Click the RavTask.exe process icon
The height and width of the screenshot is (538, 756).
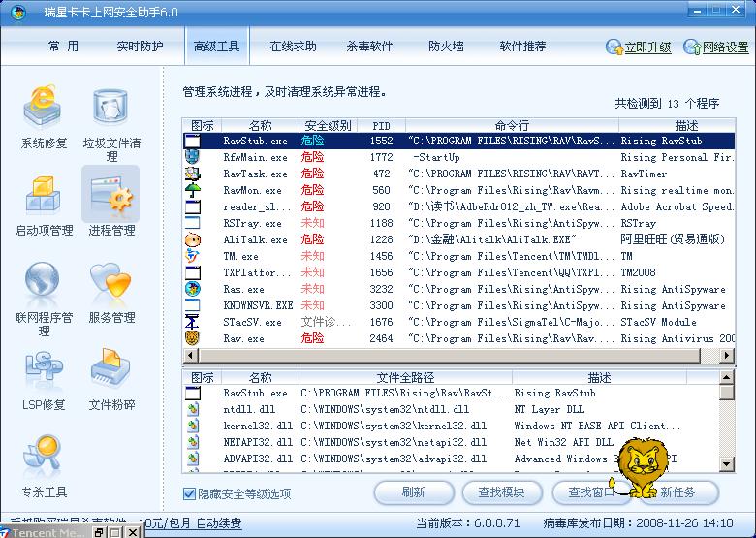tap(192, 174)
